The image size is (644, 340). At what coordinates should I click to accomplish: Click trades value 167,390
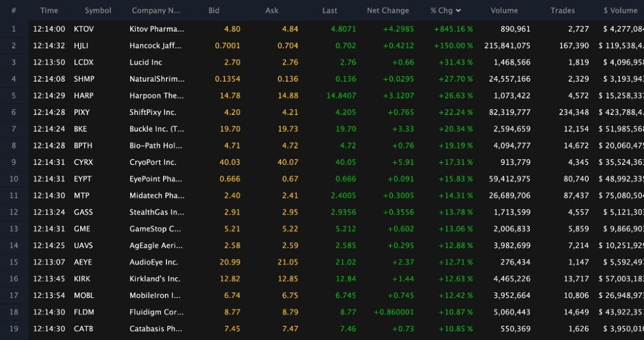[x=574, y=46]
